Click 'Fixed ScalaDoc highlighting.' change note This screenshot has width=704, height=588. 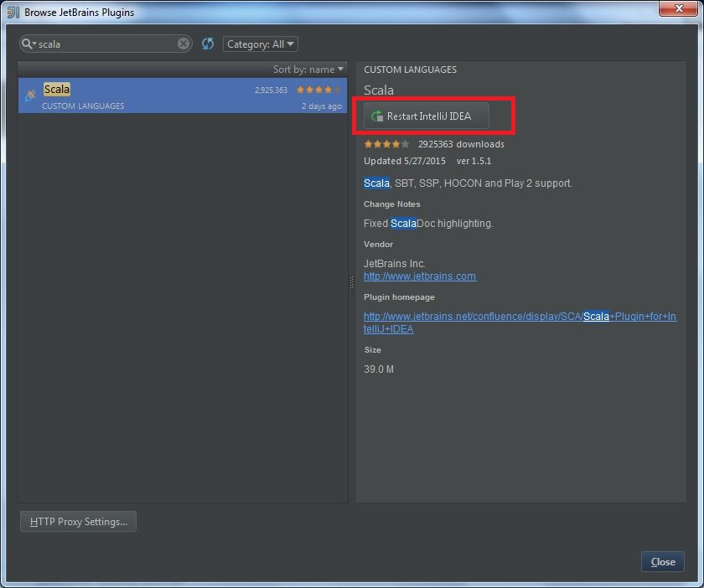[x=428, y=223]
